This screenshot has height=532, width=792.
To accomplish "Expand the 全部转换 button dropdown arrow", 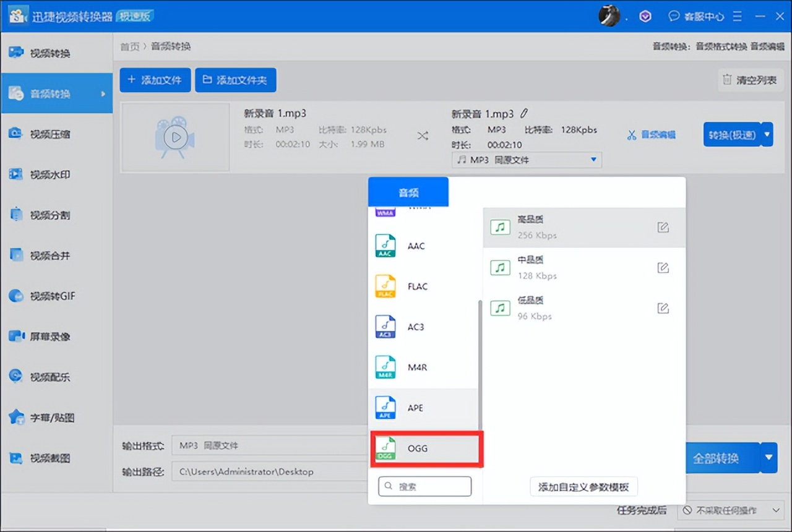I will [768, 458].
